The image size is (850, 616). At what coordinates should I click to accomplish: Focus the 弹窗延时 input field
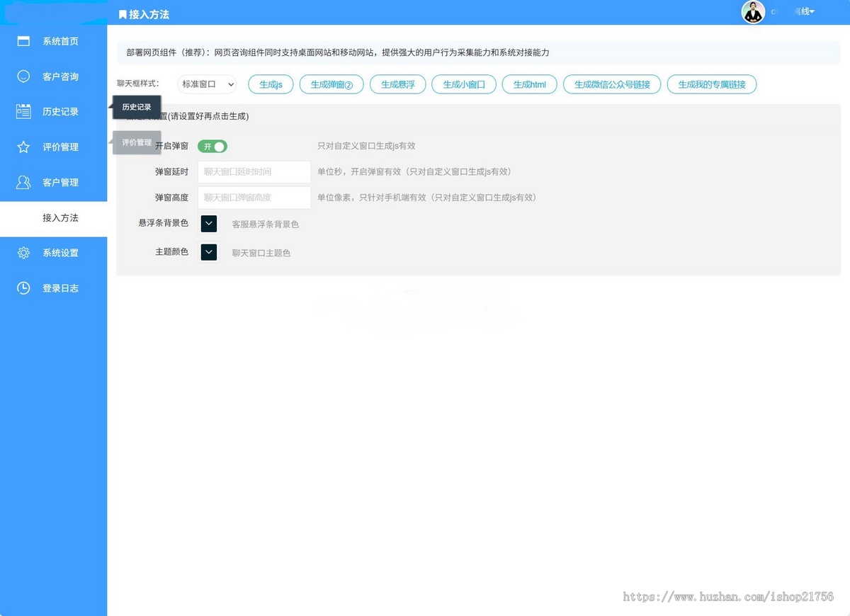tap(254, 172)
